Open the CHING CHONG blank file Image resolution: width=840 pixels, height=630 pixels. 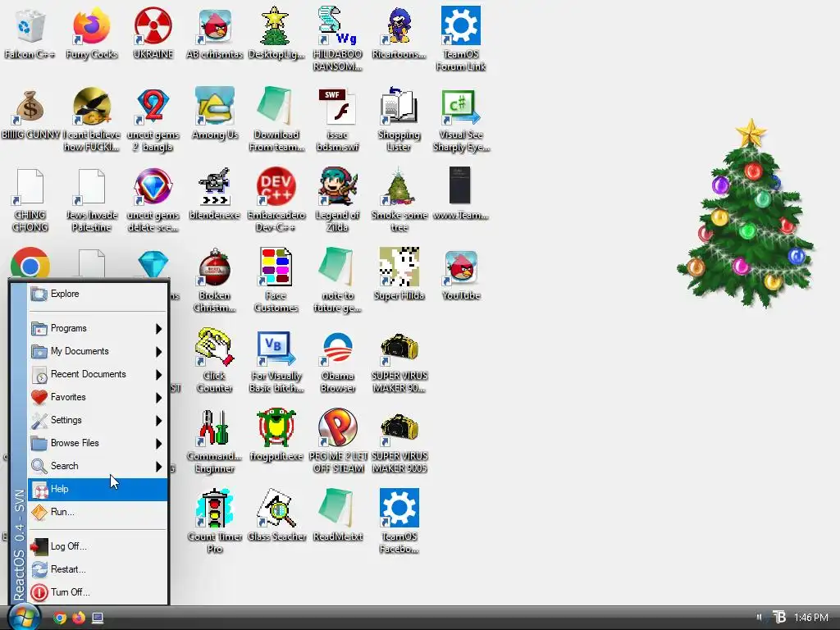pos(30,186)
